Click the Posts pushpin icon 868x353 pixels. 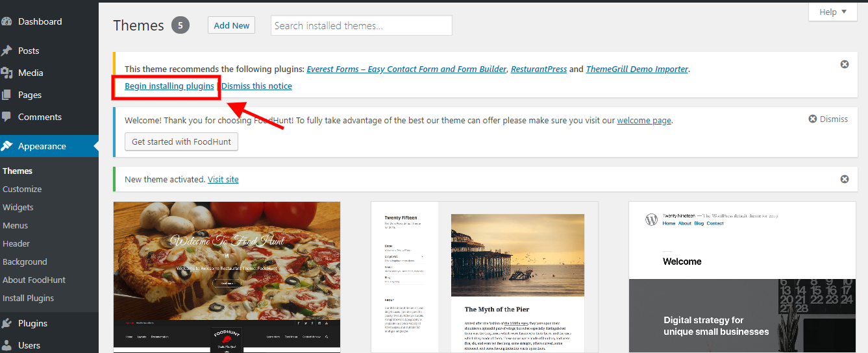click(x=7, y=51)
